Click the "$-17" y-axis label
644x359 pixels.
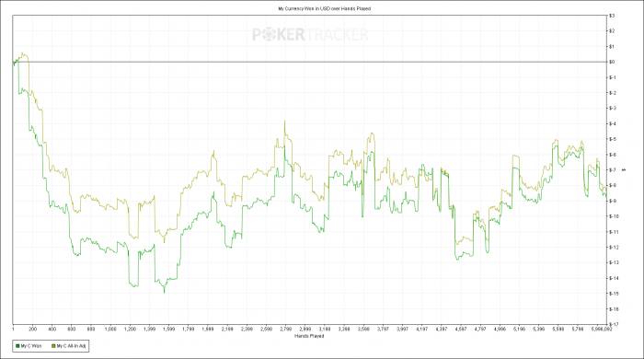pos(614,325)
